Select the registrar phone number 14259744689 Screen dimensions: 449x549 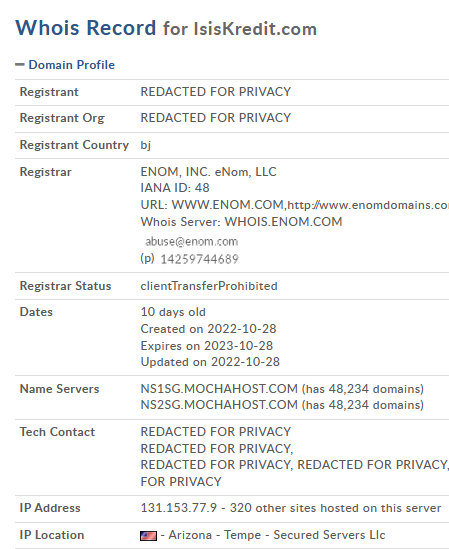[200, 259]
